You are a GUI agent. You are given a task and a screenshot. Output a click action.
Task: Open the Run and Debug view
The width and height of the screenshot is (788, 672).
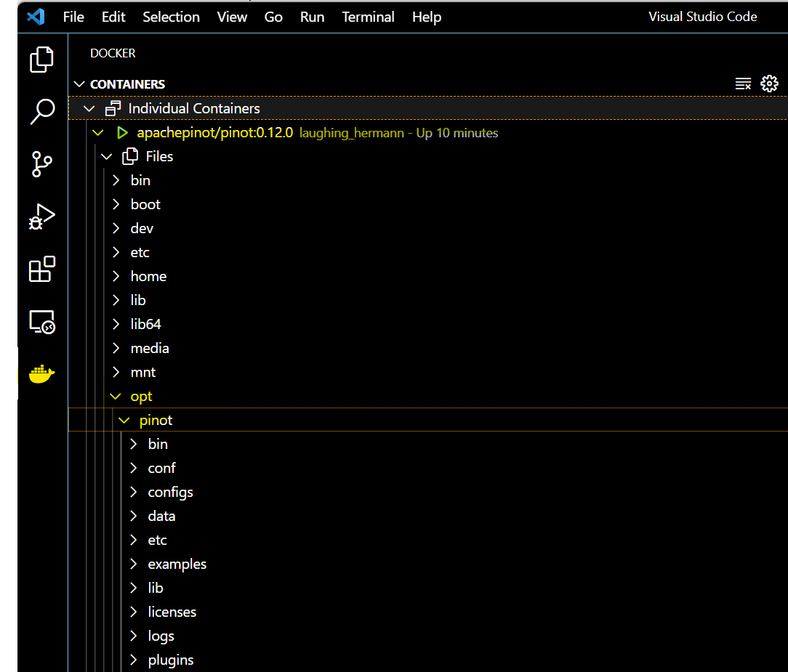[41, 216]
